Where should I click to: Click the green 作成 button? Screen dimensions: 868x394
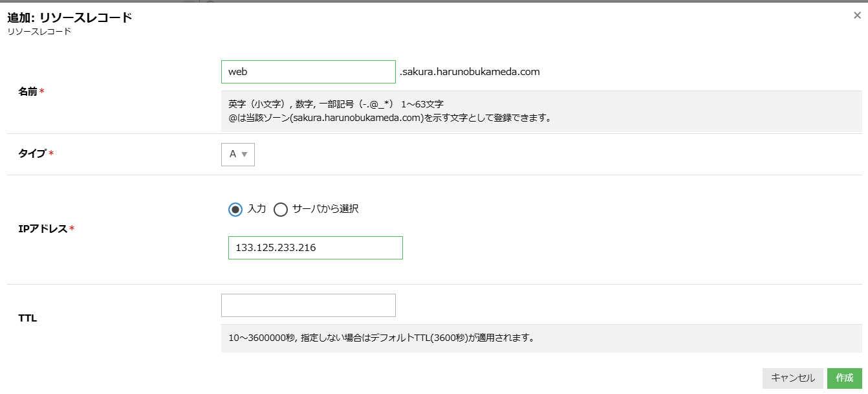[844, 378]
